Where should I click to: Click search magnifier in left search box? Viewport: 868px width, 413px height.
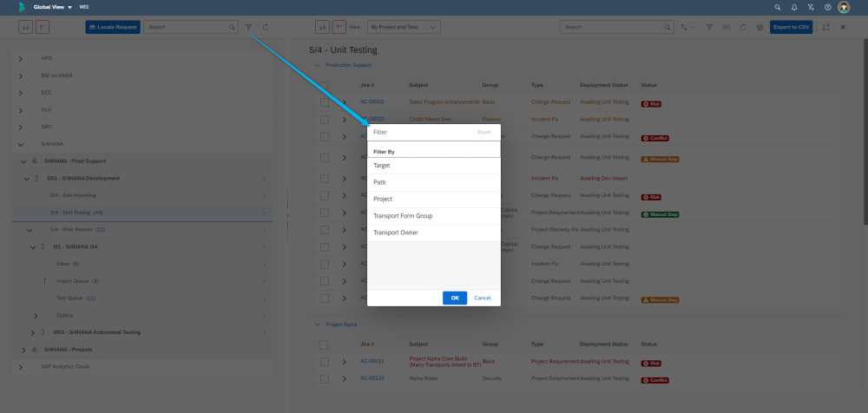pyautogui.click(x=232, y=27)
